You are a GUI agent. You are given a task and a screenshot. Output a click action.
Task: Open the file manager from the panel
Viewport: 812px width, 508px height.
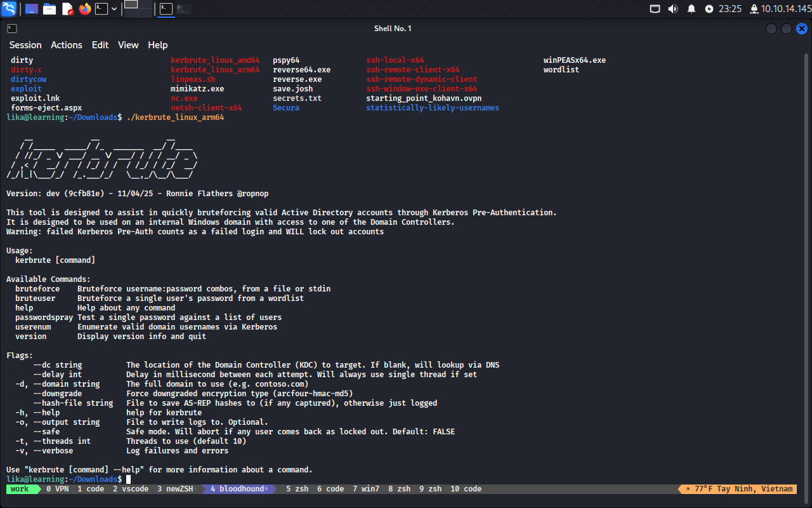(49, 9)
